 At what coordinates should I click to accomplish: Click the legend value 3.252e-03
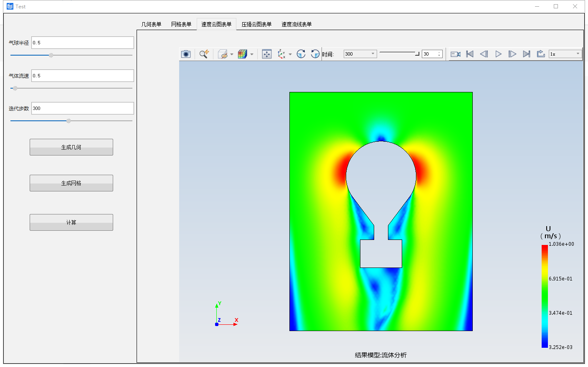pyautogui.click(x=560, y=347)
